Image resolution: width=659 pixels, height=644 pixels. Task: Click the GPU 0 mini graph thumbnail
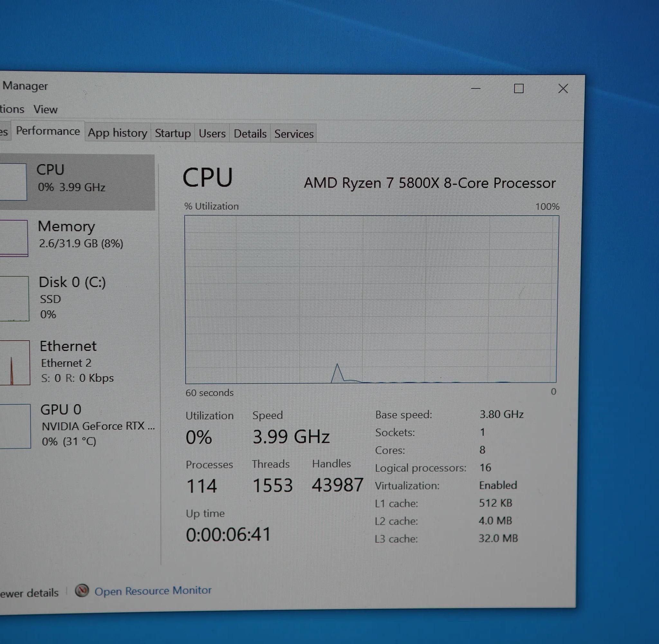(x=15, y=426)
